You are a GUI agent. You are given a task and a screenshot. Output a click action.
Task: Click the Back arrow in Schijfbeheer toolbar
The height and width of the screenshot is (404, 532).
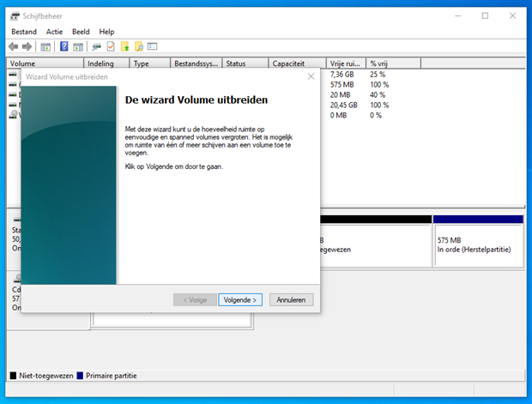coord(13,46)
